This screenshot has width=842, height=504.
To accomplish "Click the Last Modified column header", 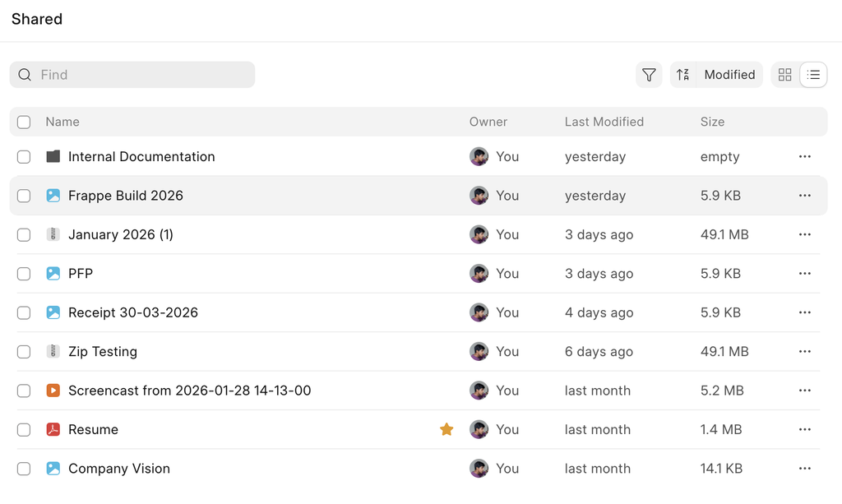I will coord(604,122).
